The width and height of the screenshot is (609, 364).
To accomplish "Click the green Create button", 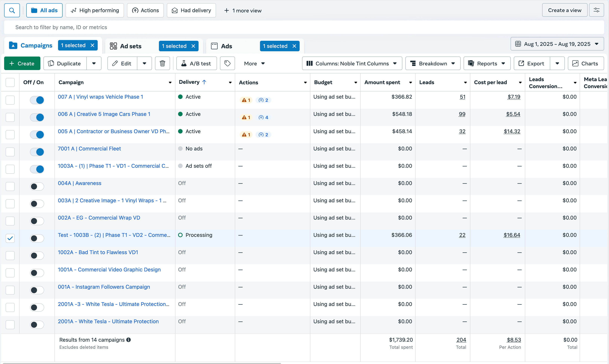I will point(22,63).
